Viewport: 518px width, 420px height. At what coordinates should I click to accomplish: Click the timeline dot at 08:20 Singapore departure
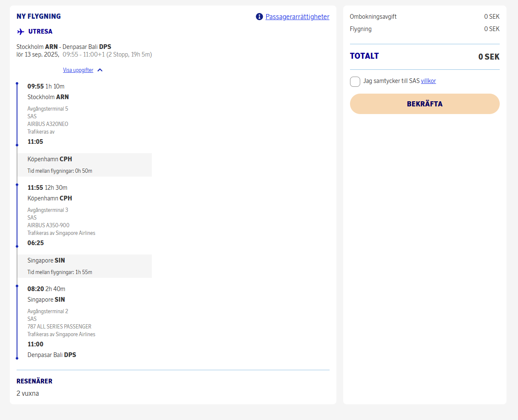(x=17, y=286)
